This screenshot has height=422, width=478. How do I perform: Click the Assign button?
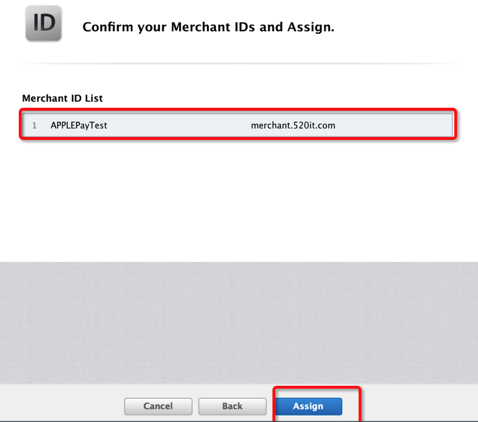tap(308, 406)
